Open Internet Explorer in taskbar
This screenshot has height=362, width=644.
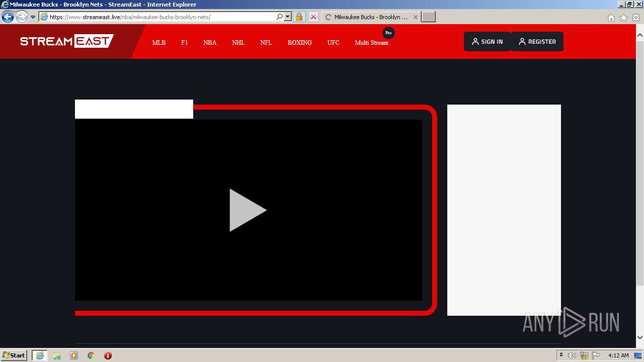40,355
